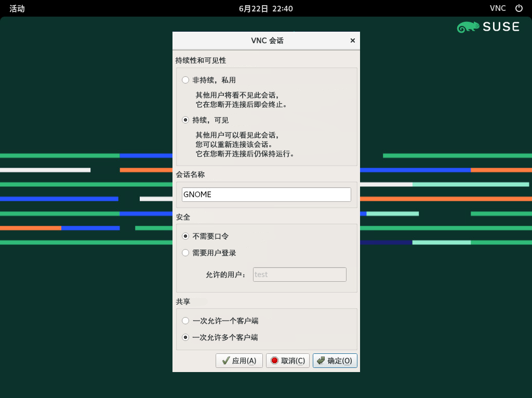Open the clock and calendar menu

pos(265,8)
